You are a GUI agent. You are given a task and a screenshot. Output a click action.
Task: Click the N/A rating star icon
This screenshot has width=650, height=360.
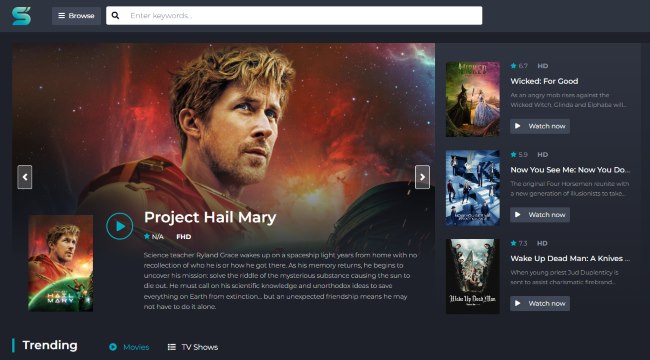click(147, 236)
